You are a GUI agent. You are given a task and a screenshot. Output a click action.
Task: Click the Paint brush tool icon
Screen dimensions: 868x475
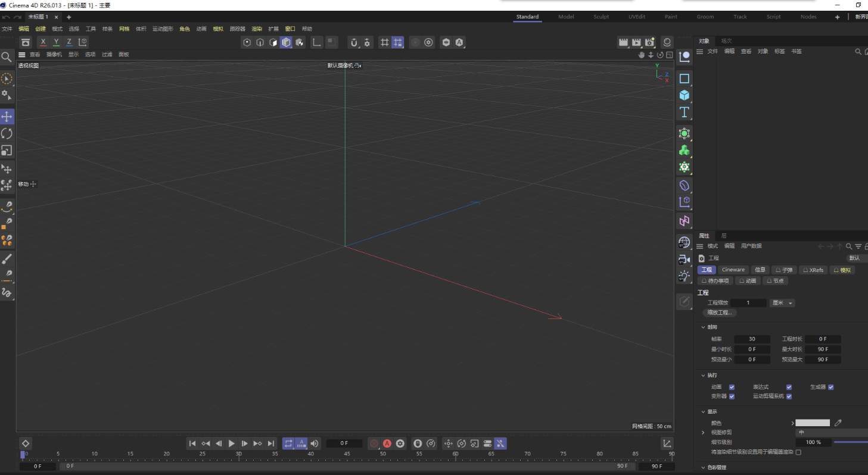[x=7, y=259]
